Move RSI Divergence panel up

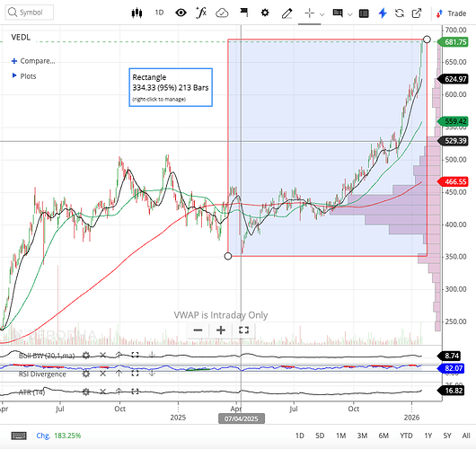click(119, 374)
